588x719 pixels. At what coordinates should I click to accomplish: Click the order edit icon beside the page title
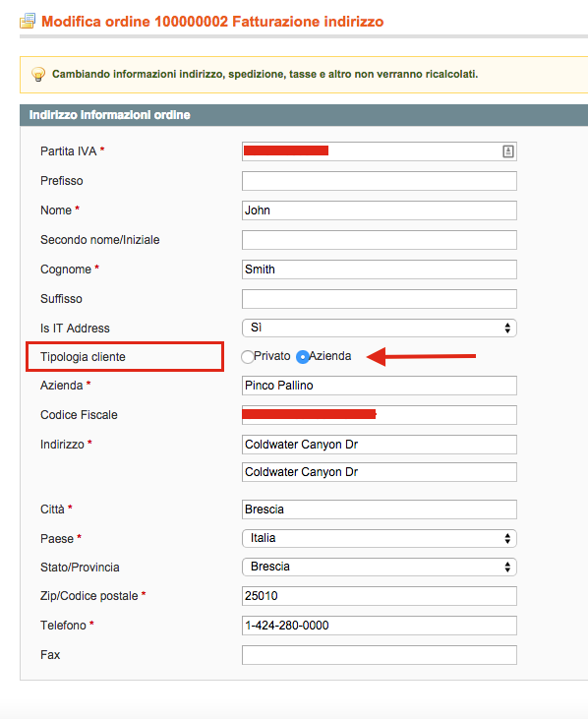[x=28, y=21]
